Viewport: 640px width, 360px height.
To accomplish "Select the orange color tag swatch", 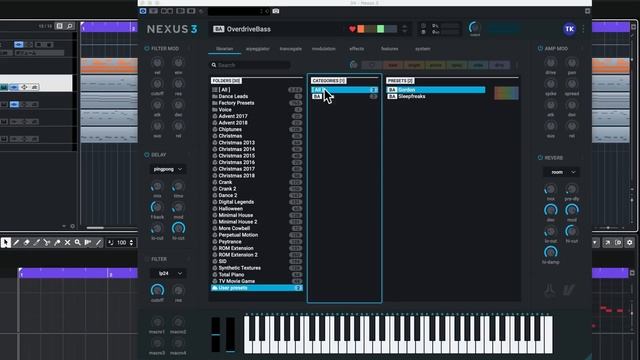I will (x=361, y=29).
